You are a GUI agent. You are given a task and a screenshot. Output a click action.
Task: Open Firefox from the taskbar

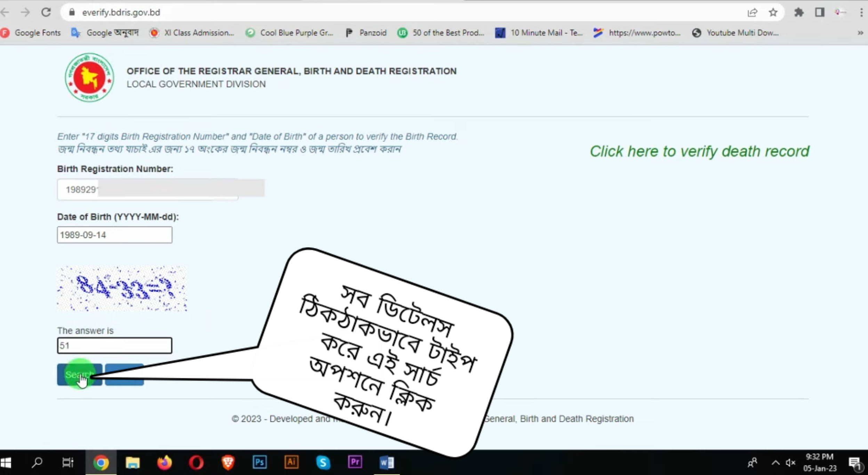165,462
